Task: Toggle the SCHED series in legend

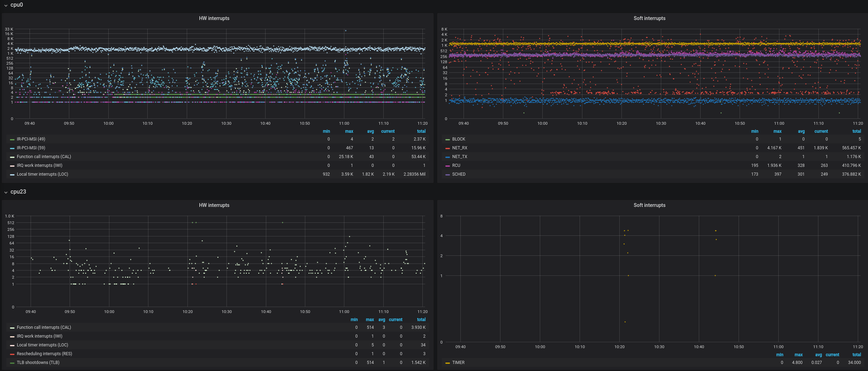Action: click(x=459, y=174)
